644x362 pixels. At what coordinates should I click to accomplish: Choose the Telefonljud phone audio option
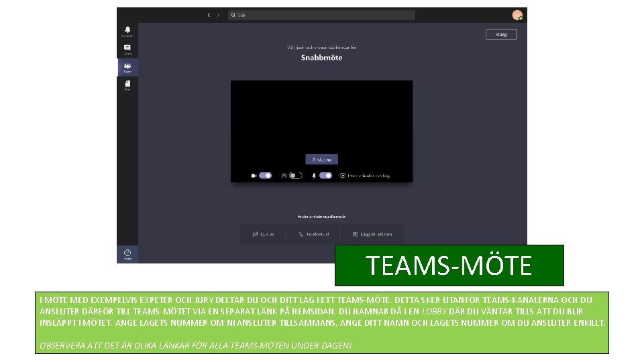(x=314, y=235)
